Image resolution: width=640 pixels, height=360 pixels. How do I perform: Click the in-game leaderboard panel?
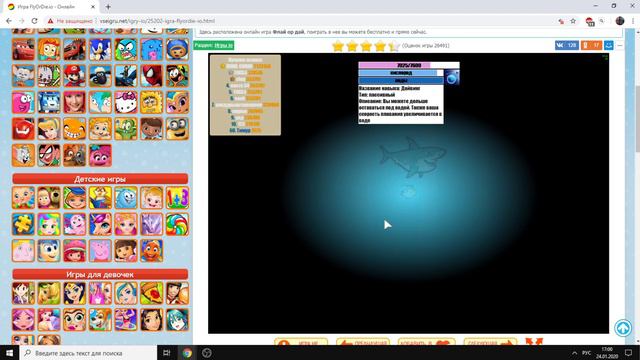point(245,95)
